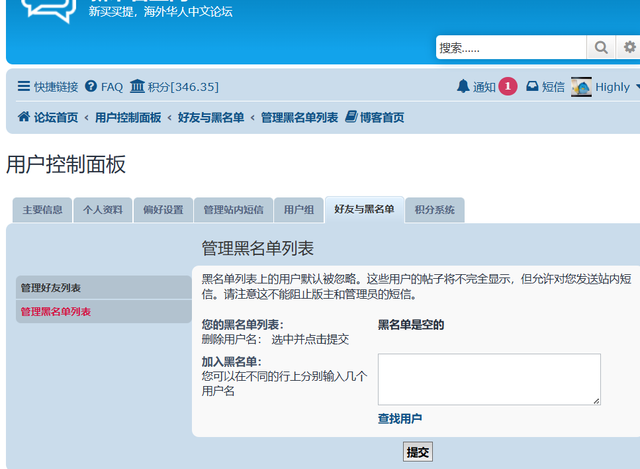
Task: Click 查找用户 find user link
Action: (x=400, y=419)
